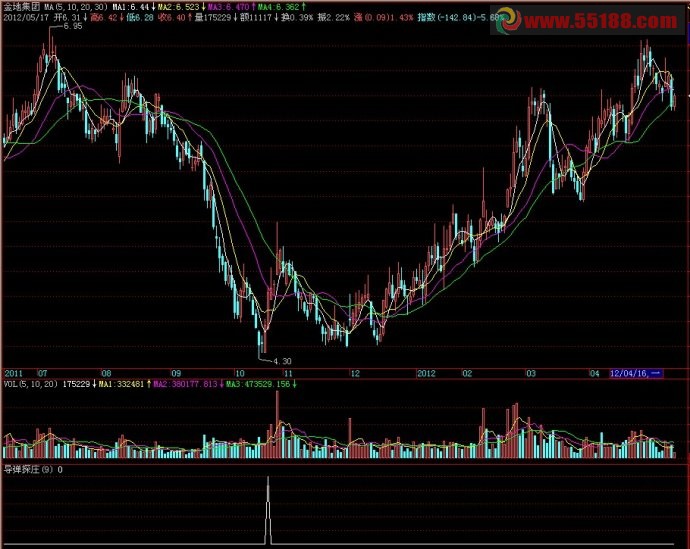Click the open price 开6.31
Image resolution: width=690 pixels, height=549 pixels.
coord(67,18)
